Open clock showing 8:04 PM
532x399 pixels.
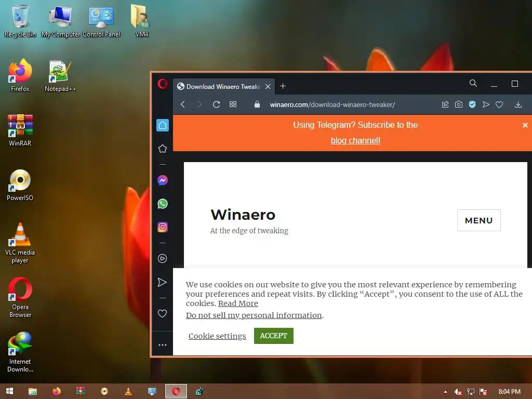(x=509, y=392)
